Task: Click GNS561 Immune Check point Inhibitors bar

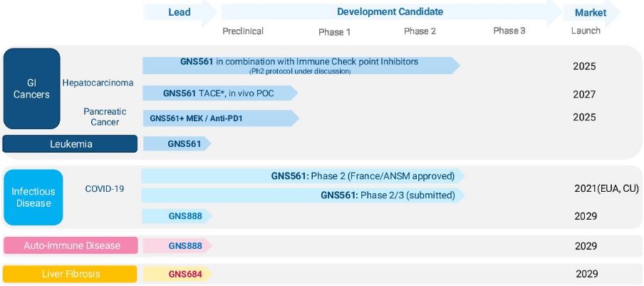Action: (301, 66)
